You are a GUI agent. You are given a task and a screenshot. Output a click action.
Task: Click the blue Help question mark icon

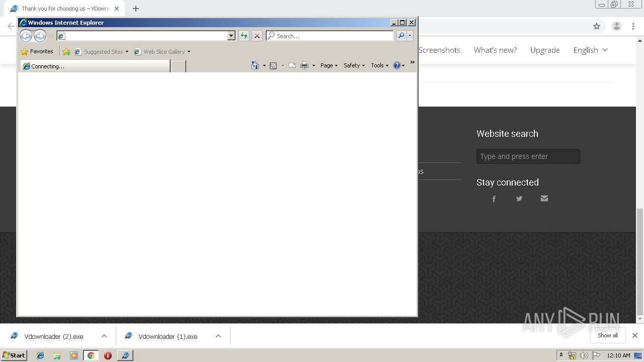397,65
